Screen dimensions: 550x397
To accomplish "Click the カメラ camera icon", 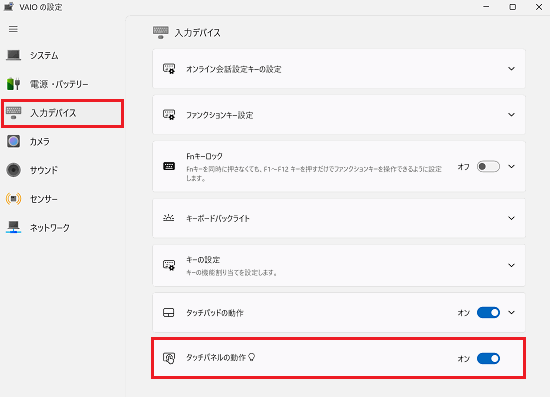I will 13,142.
